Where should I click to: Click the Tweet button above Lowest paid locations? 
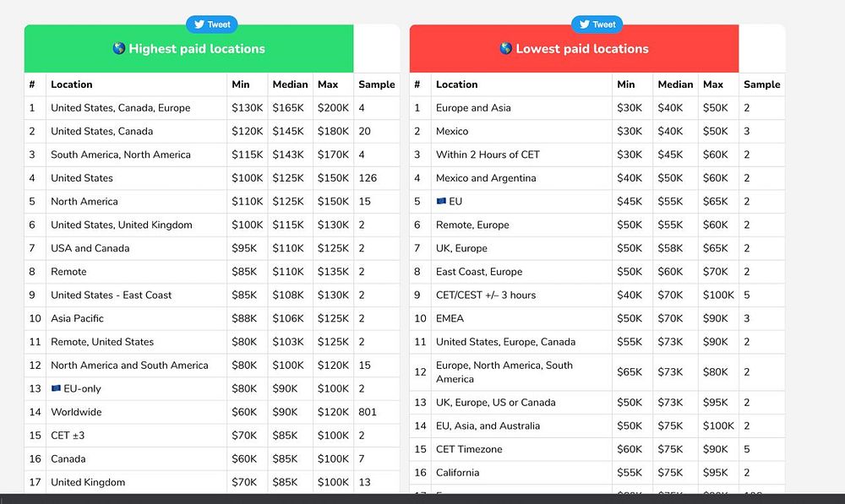click(597, 24)
